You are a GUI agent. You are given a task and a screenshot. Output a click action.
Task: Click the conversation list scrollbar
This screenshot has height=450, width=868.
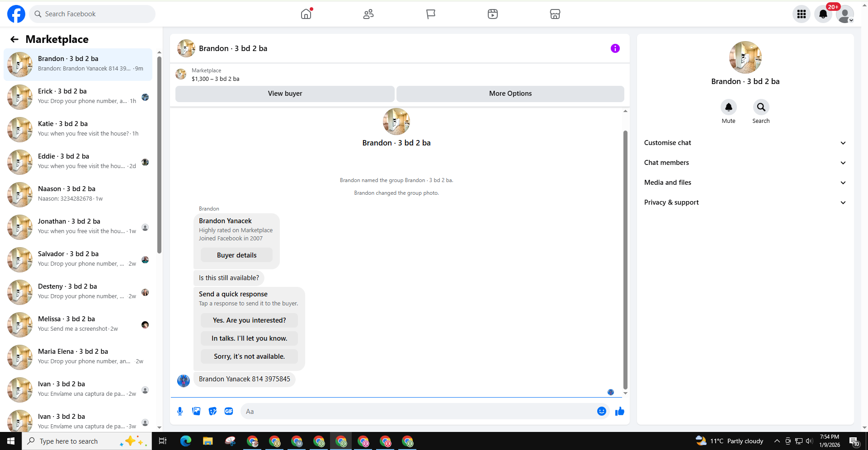[x=159, y=155]
